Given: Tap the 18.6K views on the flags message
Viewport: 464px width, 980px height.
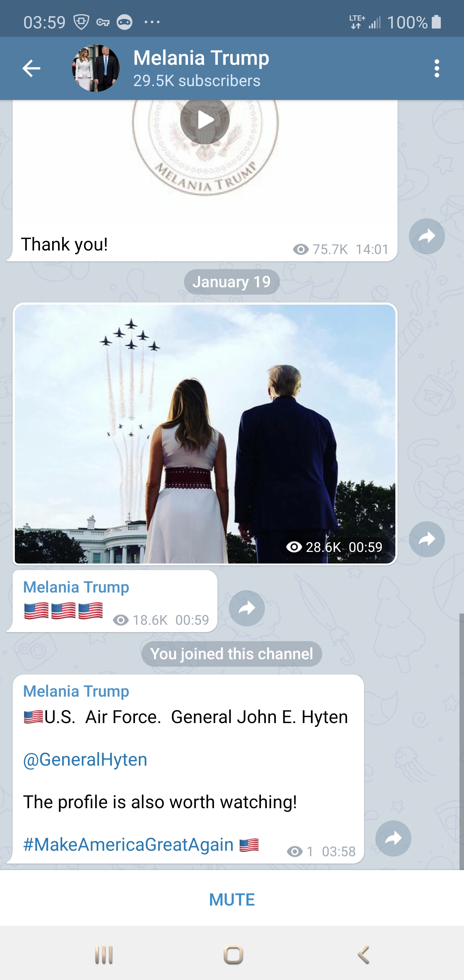Looking at the screenshot, I should pos(140,620).
